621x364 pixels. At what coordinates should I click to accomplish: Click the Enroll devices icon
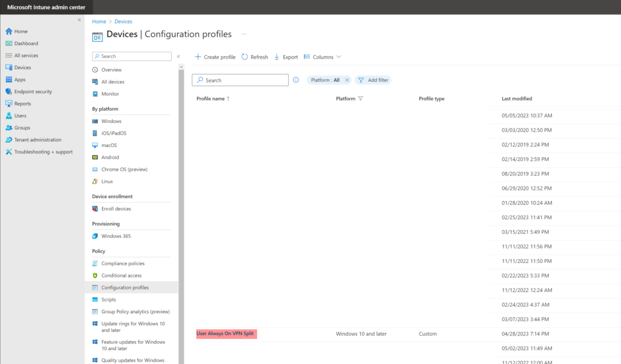tap(95, 209)
